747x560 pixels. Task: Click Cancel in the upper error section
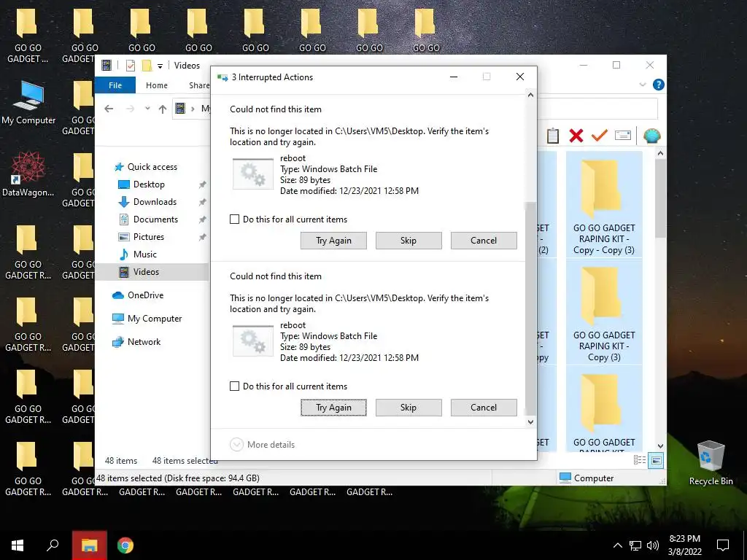(484, 241)
